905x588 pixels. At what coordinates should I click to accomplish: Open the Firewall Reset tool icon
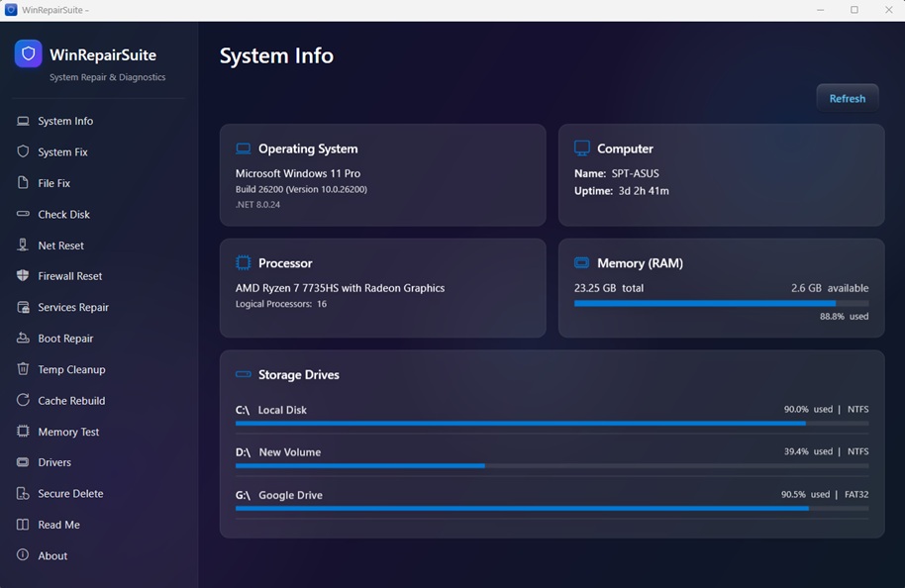click(x=22, y=275)
